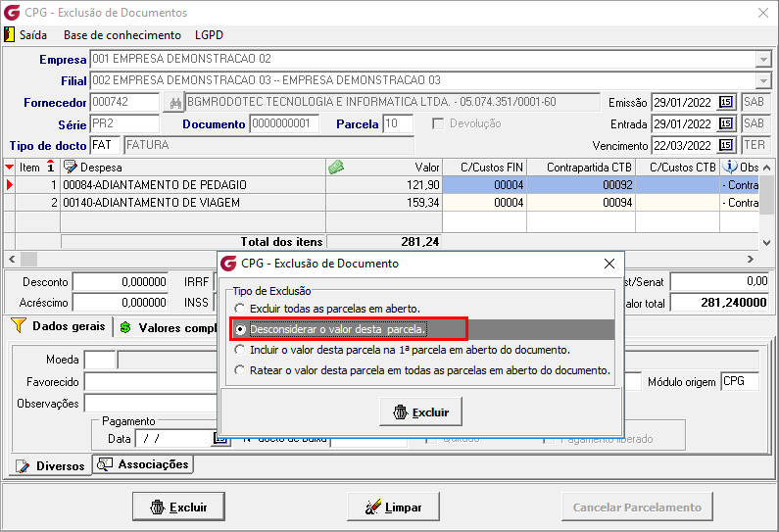Click the red row pointer on item 1
The width and height of the screenshot is (779, 532).
pyautogui.click(x=10, y=185)
